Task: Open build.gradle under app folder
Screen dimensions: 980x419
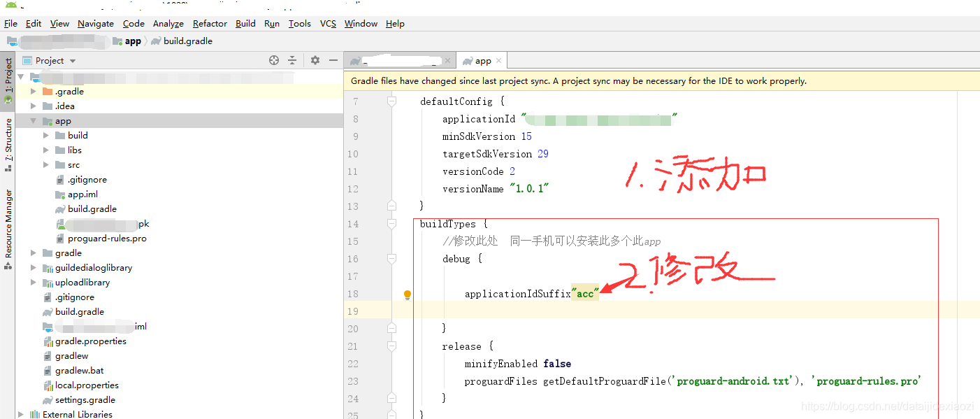Action: 92,209
